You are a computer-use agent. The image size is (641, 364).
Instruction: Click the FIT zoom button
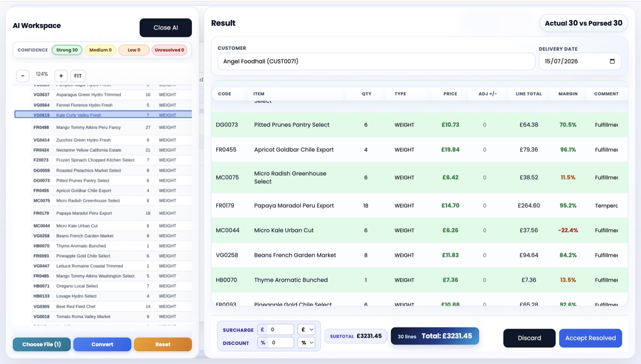click(x=78, y=76)
